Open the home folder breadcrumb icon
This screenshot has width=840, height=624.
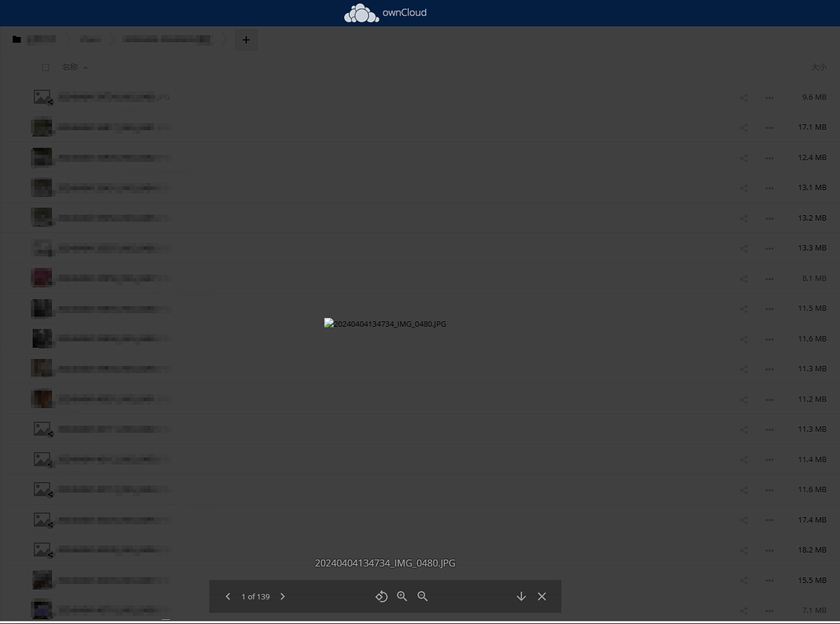click(16, 39)
